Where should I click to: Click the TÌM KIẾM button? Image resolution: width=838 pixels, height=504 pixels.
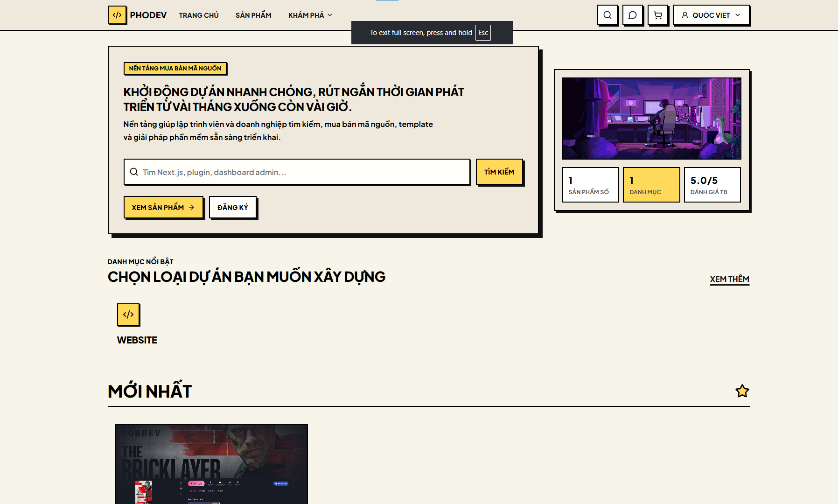point(499,172)
